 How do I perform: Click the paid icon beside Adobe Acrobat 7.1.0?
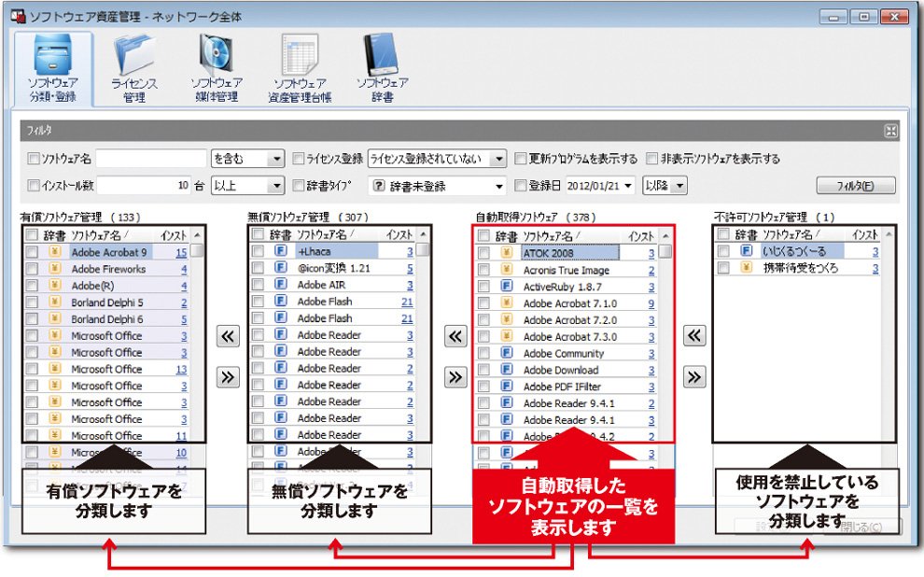click(x=506, y=303)
